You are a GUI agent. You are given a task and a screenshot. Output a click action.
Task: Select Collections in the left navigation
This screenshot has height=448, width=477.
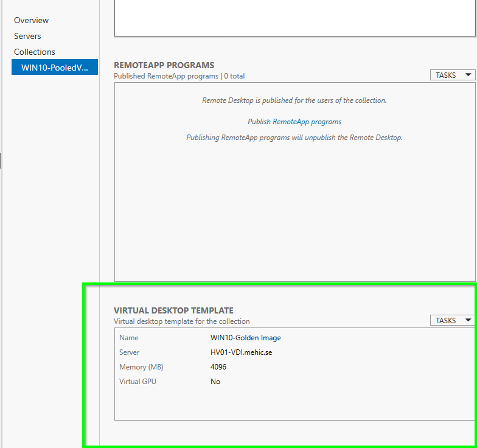coord(35,52)
